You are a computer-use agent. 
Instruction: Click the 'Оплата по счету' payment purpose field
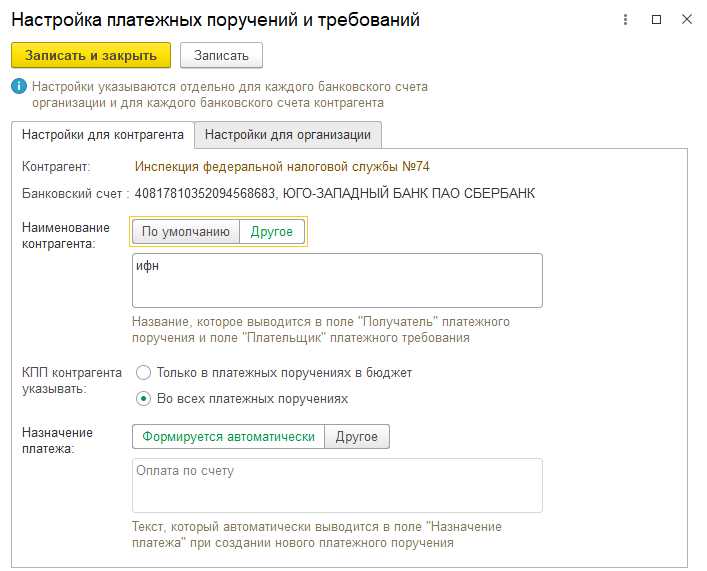(x=337, y=485)
